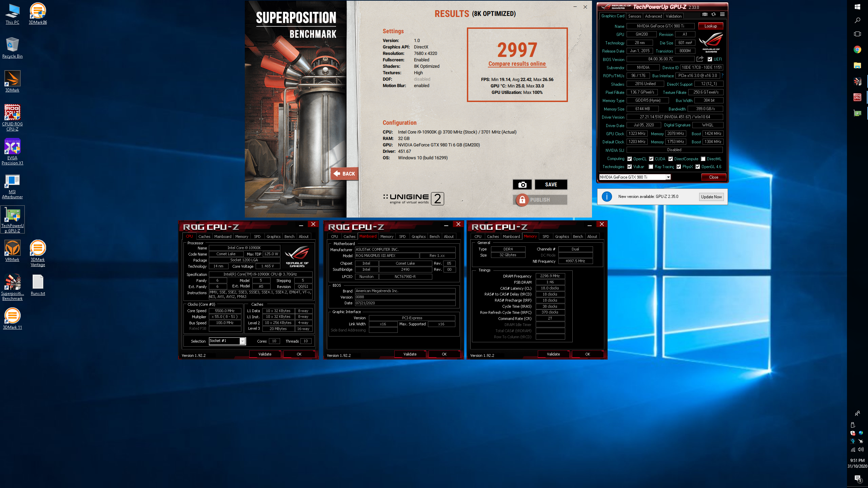Image resolution: width=868 pixels, height=488 pixels.
Task: Toggle the Vulkan checkbox
Action: point(630,167)
